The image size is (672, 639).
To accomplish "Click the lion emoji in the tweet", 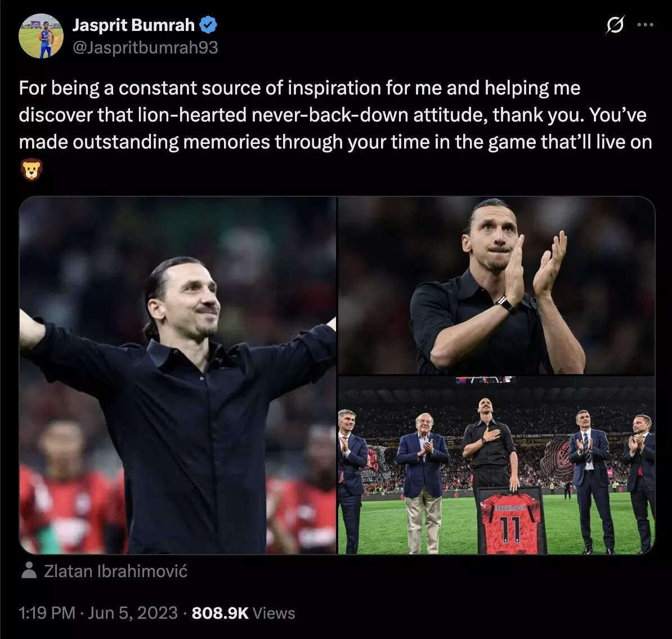I will click(x=31, y=169).
